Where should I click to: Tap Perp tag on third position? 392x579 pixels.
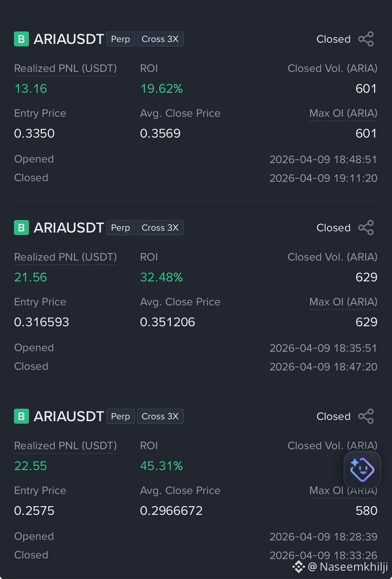pos(120,416)
